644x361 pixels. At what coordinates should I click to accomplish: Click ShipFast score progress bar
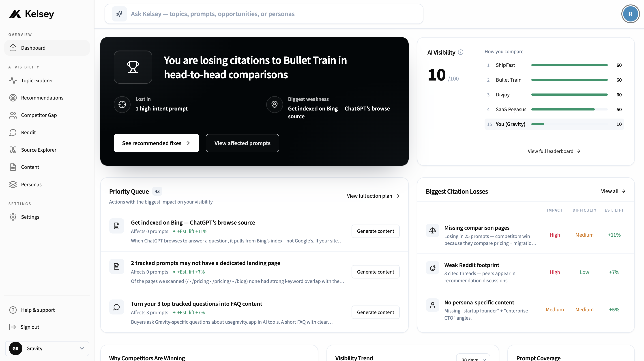(x=569, y=65)
